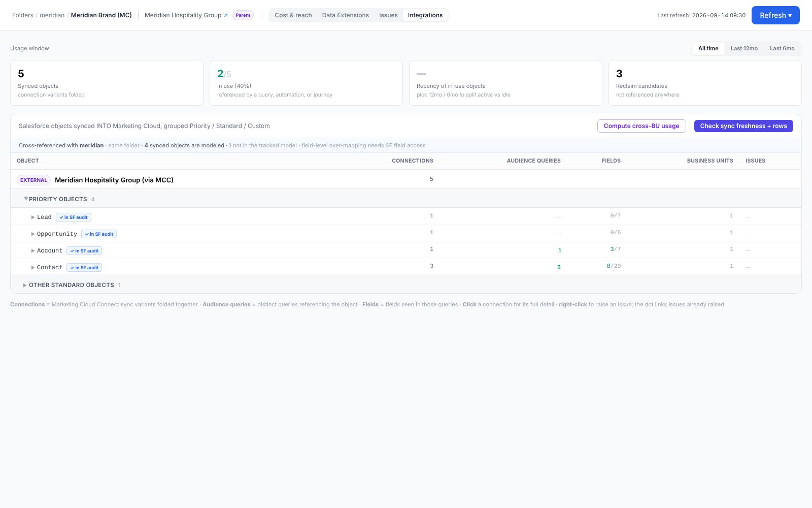The height and width of the screenshot is (508, 812).
Task: Collapse the Priority Objects group
Action: click(x=26, y=199)
